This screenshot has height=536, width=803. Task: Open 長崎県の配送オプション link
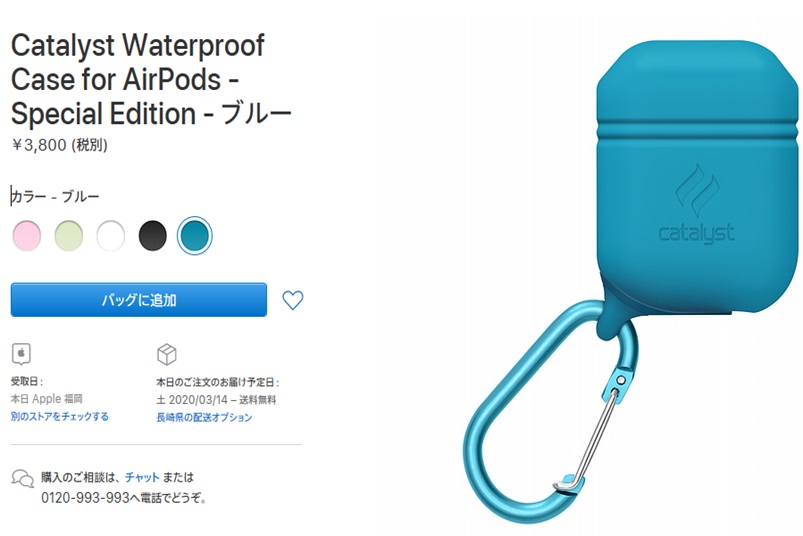pos(204,417)
